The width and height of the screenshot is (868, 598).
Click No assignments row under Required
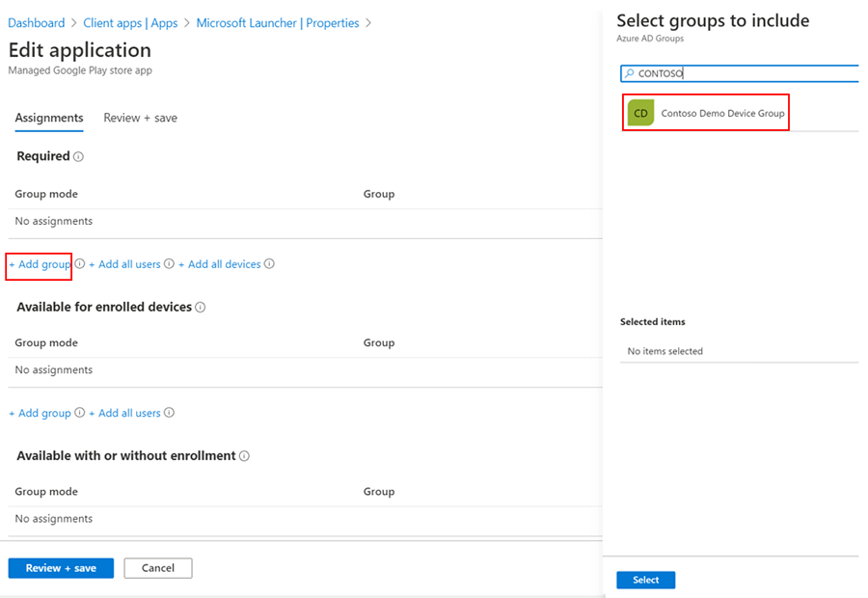tap(305, 222)
